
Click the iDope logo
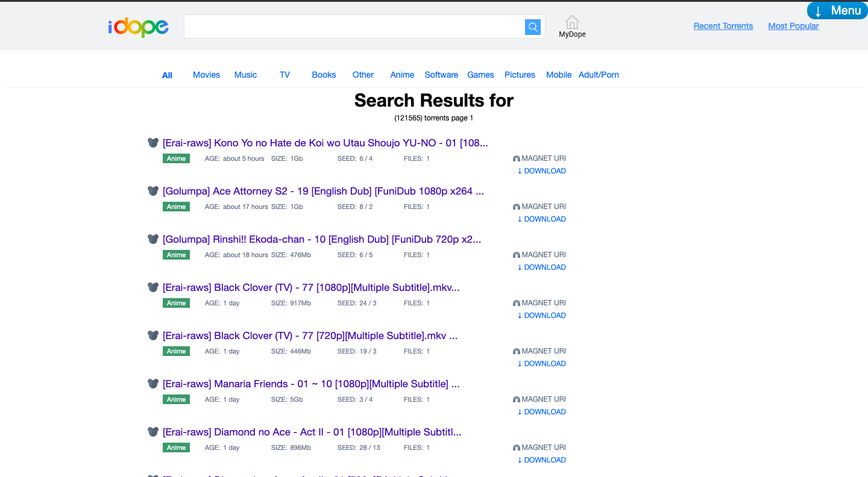[139, 26]
